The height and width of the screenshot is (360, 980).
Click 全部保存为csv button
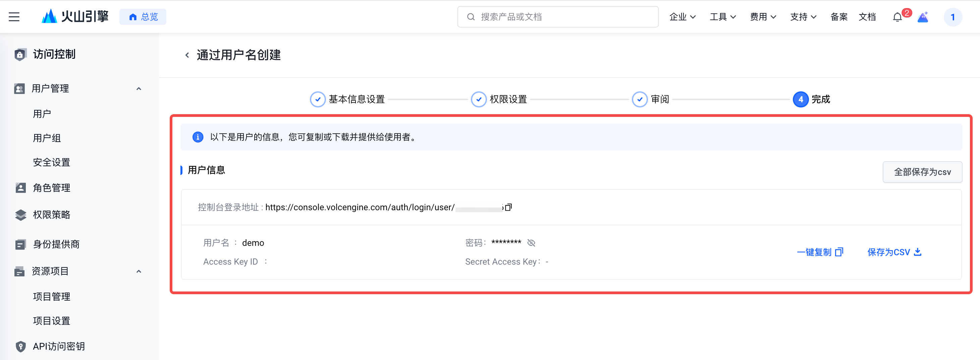(922, 172)
